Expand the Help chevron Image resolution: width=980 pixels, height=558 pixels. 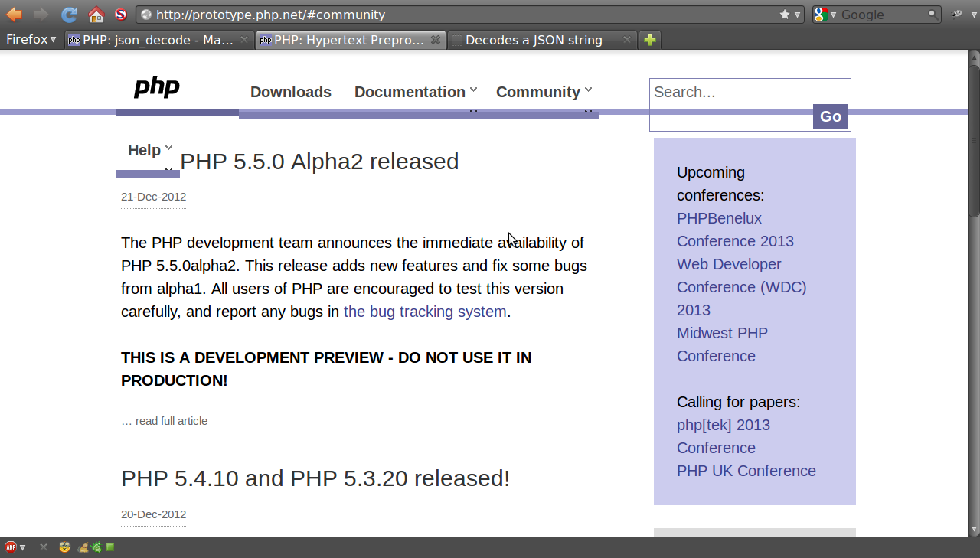[x=168, y=148]
